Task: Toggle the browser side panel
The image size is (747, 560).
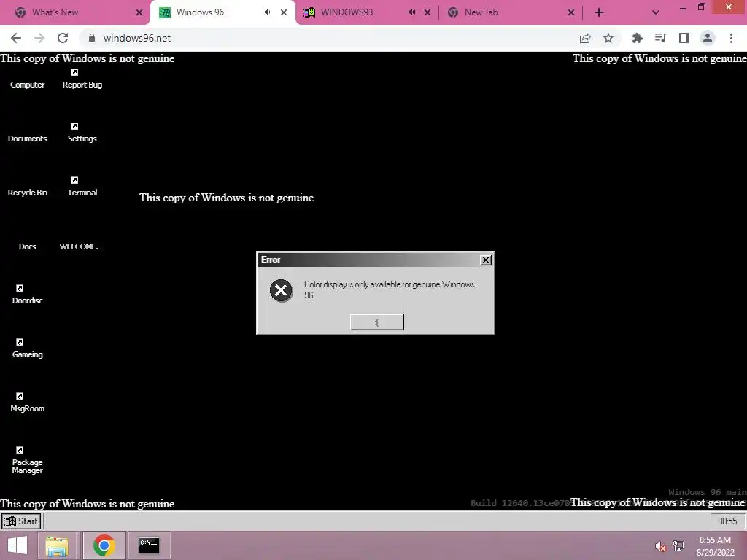Action: [684, 38]
